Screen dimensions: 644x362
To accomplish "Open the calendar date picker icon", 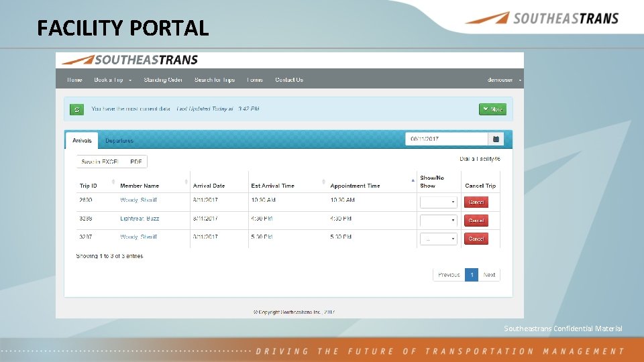I will coord(496,139).
